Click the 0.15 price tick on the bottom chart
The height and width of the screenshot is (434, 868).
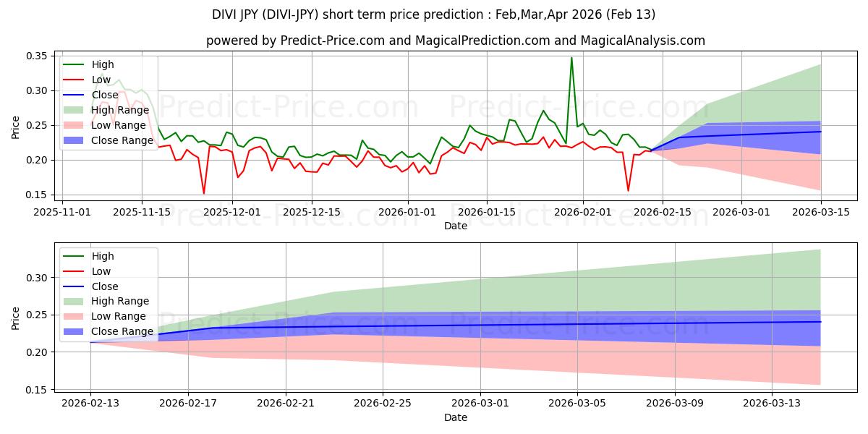pyautogui.click(x=37, y=390)
